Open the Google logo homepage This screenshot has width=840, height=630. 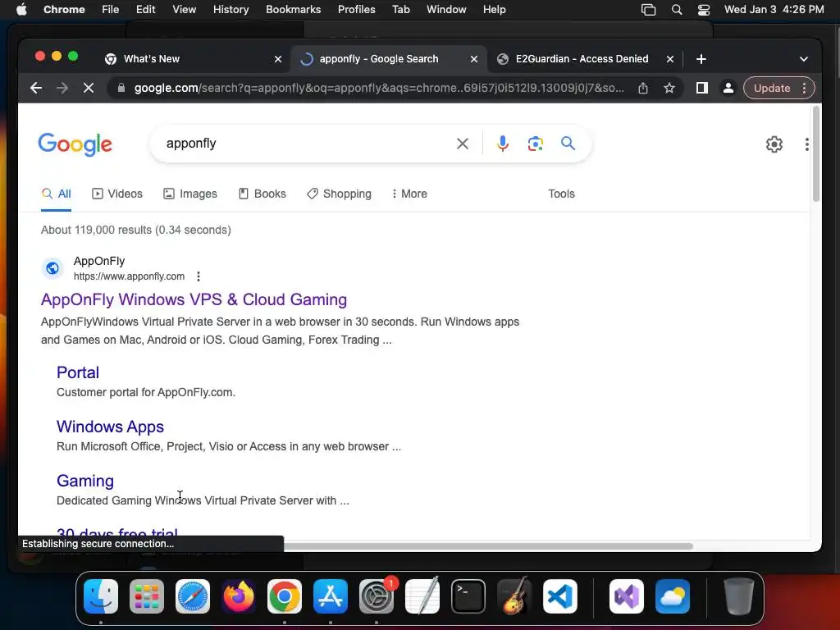pos(75,144)
